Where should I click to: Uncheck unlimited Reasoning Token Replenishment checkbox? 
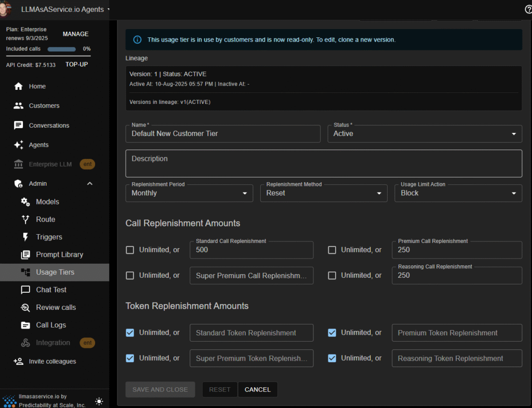pyautogui.click(x=332, y=358)
